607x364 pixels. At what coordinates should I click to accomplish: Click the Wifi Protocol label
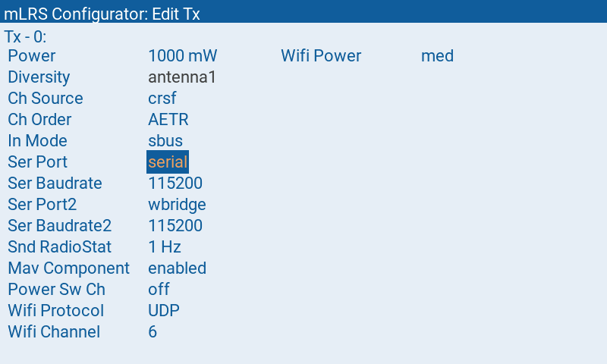click(x=55, y=311)
